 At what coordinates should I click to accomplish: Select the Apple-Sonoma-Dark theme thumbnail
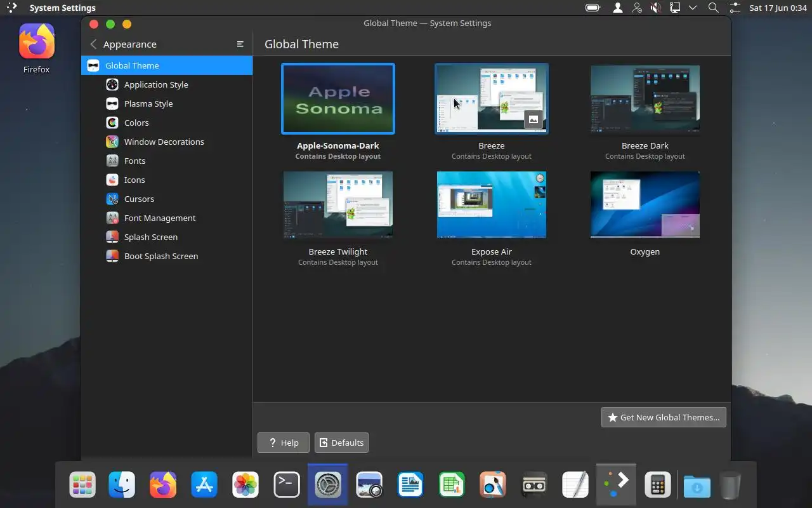pyautogui.click(x=338, y=98)
